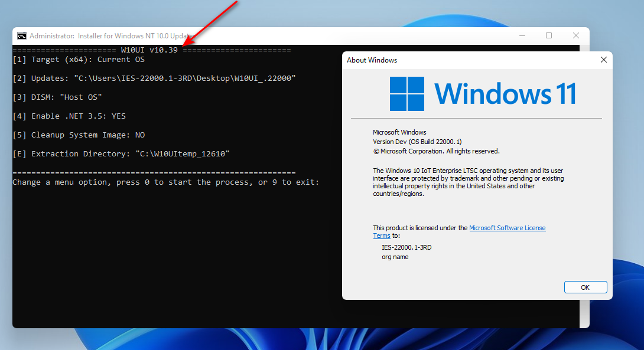
Task: Click the '[E] Extraction Directory' line
Action: [121, 154]
